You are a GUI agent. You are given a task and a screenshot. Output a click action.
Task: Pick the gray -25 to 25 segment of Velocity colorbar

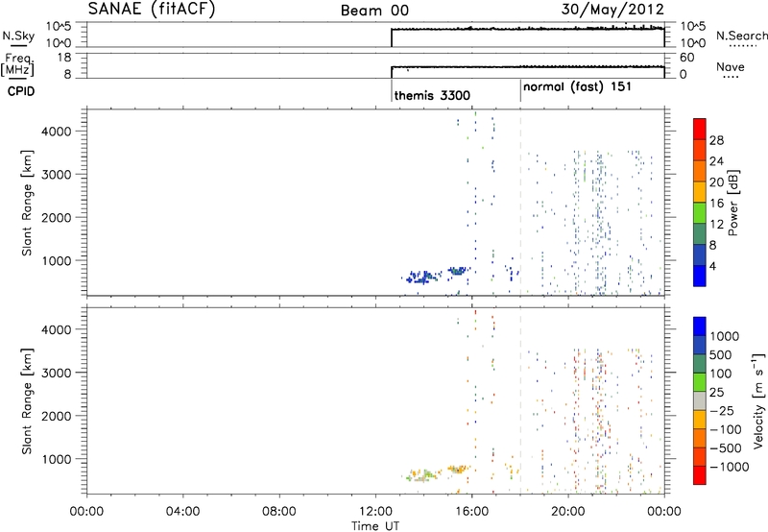tap(700, 400)
